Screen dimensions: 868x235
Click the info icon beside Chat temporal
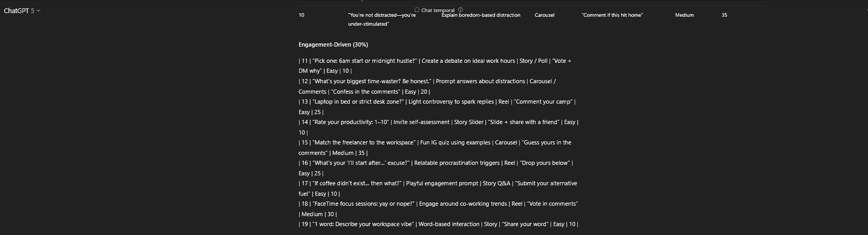tap(460, 10)
